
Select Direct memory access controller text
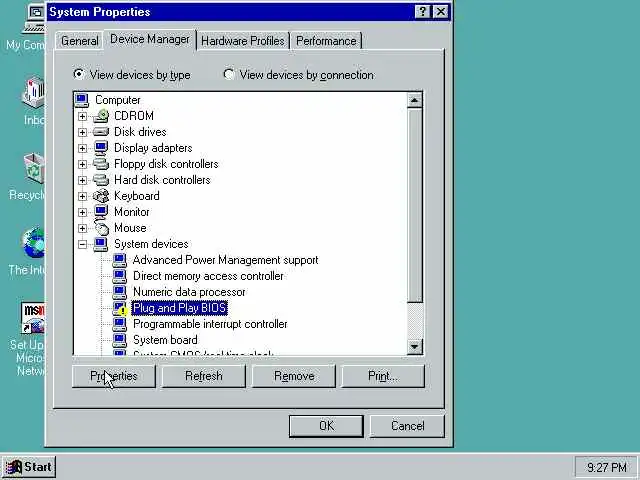(208, 276)
